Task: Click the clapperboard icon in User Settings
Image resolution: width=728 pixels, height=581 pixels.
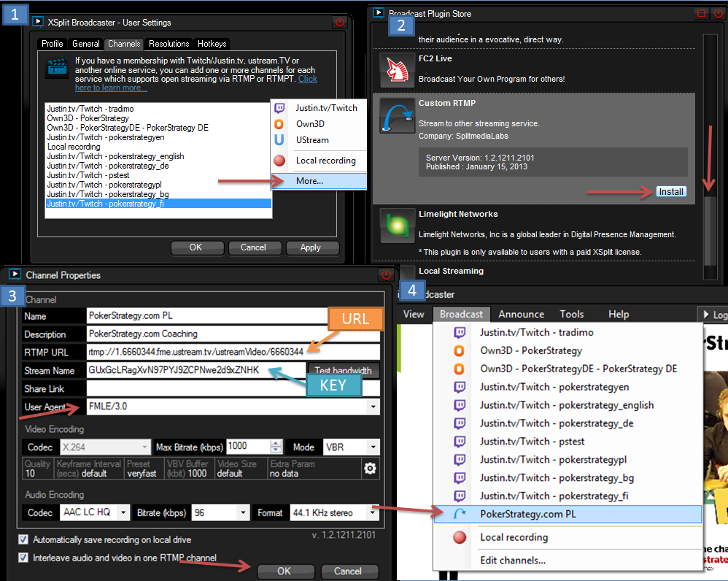Action: tap(58, 67)
